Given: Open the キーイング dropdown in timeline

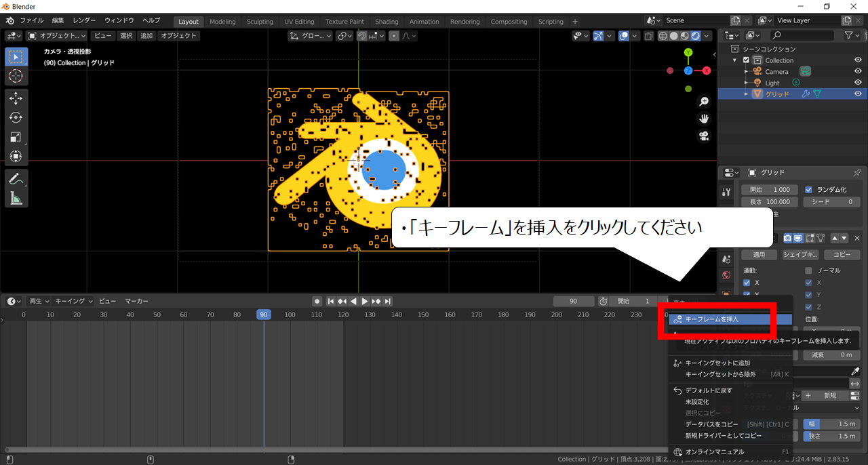Looking at the screenshot, I should 73,301.
